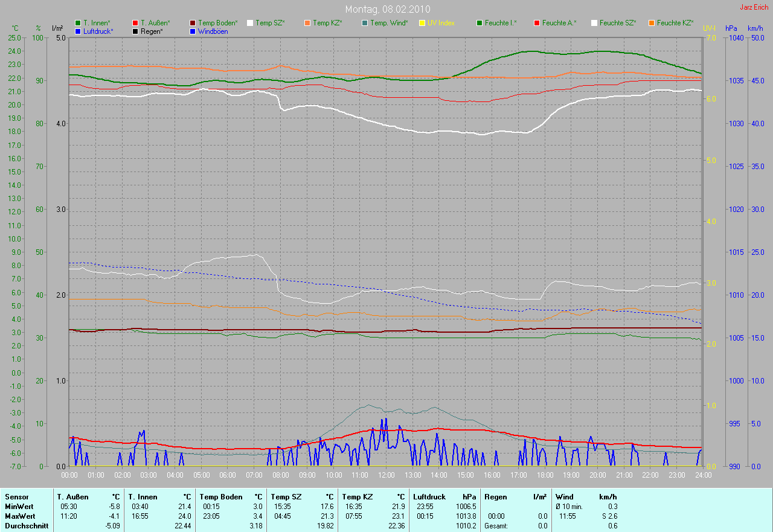Viewport: 773px width, 532px height.
Task: Click the dark red Temp Boden legend square
Action: tap(193, 23)
